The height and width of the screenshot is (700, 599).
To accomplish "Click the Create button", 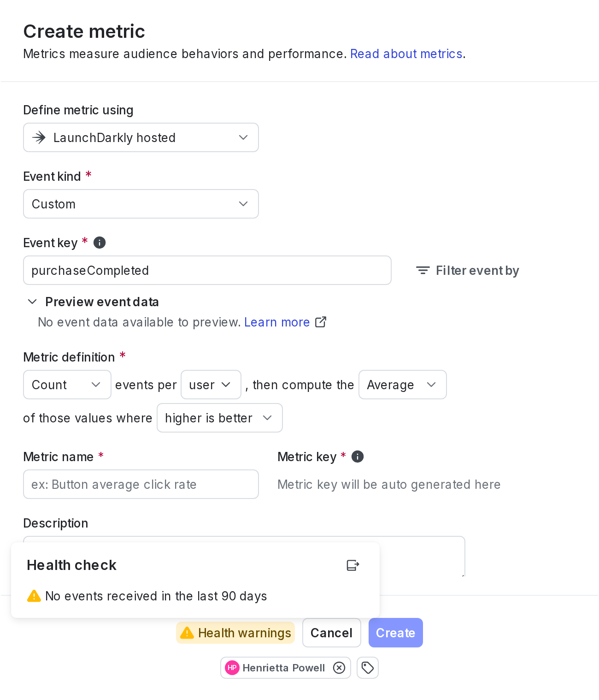I will pos(396,633).
